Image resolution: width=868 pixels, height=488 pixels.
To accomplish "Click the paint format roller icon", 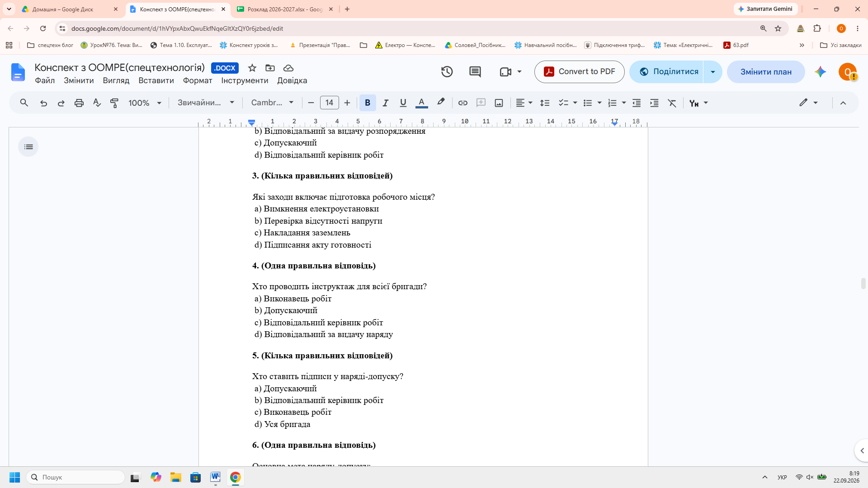I will pyautogui.click(x=114, y=103).
